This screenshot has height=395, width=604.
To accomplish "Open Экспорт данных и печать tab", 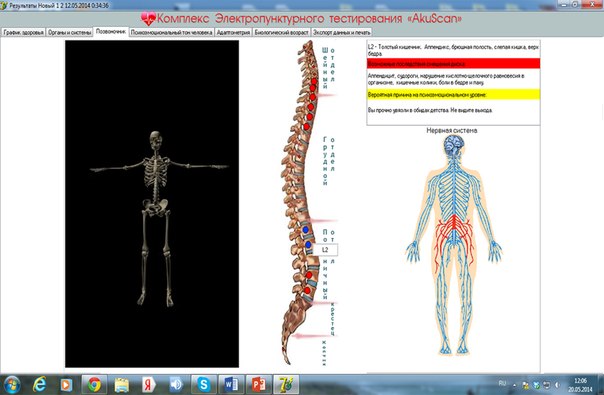I will point(342,32).
